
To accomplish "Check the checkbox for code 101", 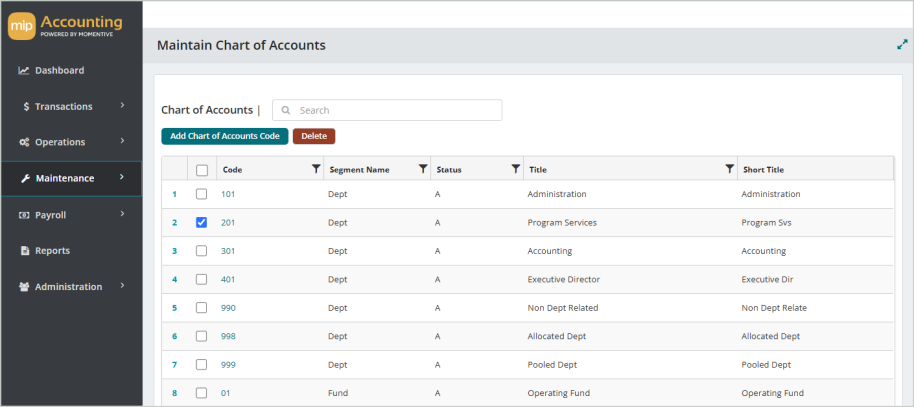I will 202,194.
